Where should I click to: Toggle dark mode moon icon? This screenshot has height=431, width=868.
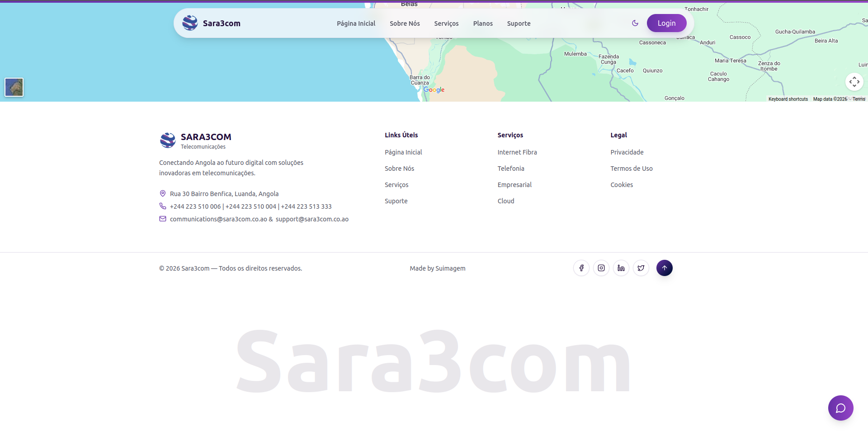[635, 23]
